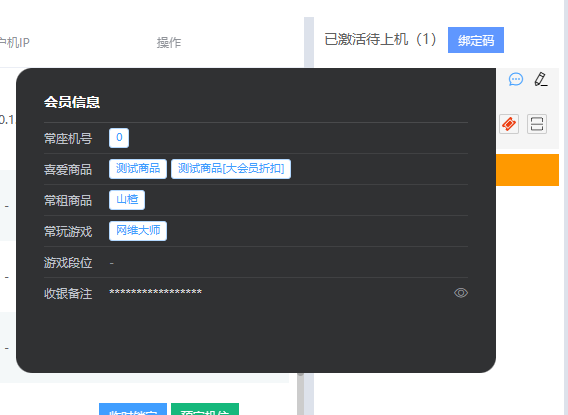Select the 测试商品[大会员折扣] tag
568x415 pixels.
pos(231,169)
